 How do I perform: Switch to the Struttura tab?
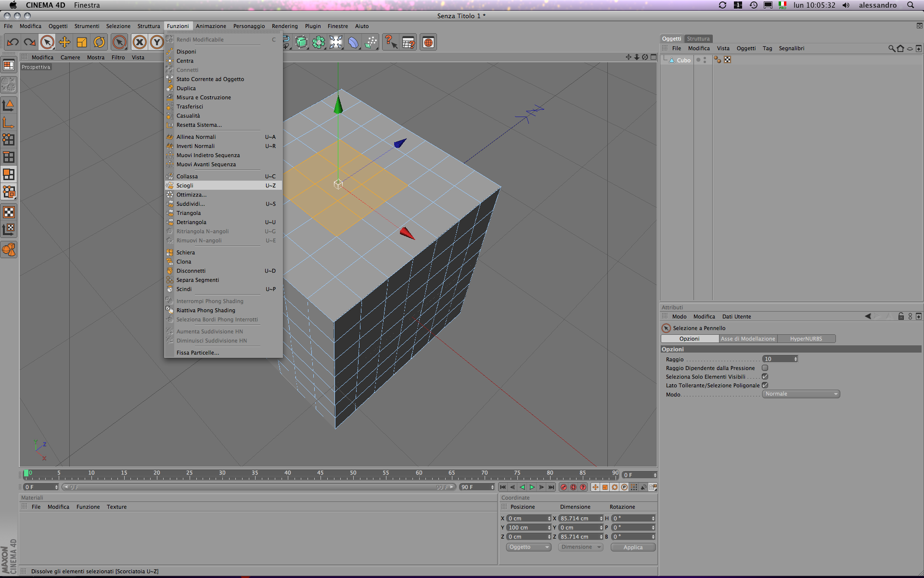pyautogui.click(x=698, y=39)
